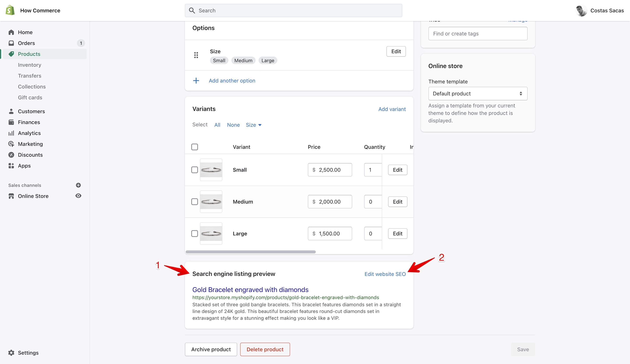The width and height of the screenshot is (630, 364).
Task: Click the Large variant quantity field
Action: pos(373,233)
